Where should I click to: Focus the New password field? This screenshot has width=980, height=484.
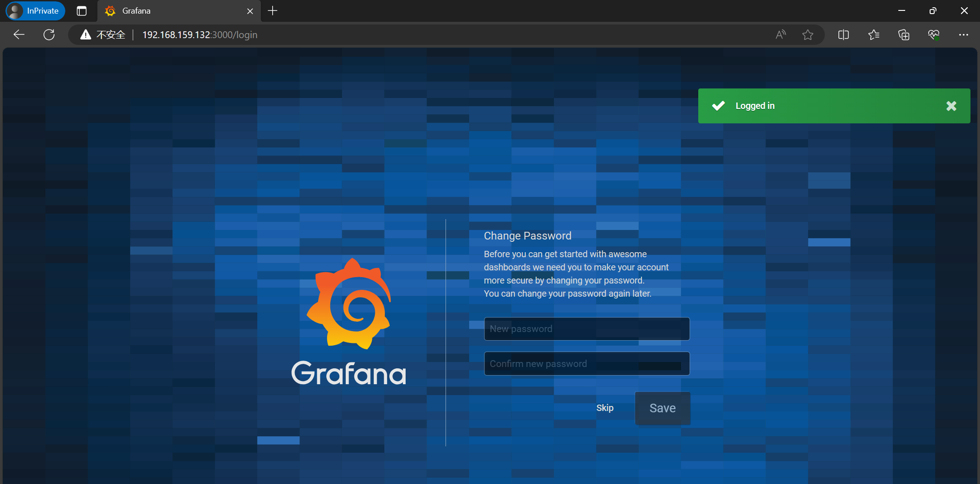pyautogui.click(x=587, y=329)
